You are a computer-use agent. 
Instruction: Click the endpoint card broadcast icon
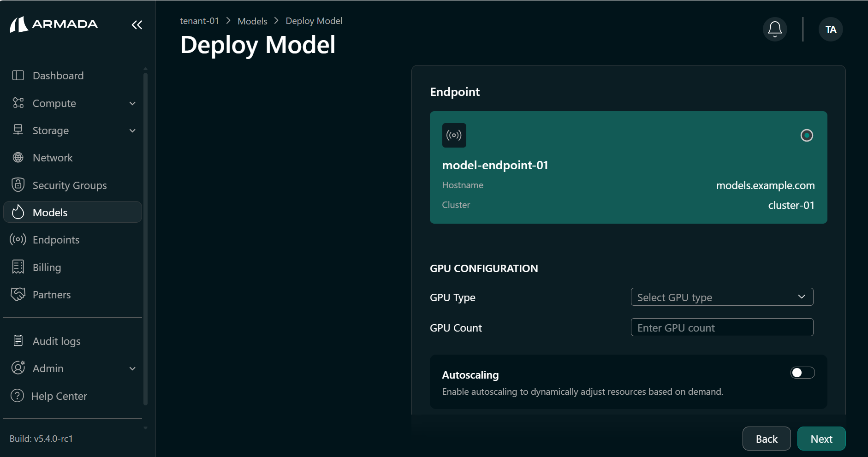pos(454,135)
